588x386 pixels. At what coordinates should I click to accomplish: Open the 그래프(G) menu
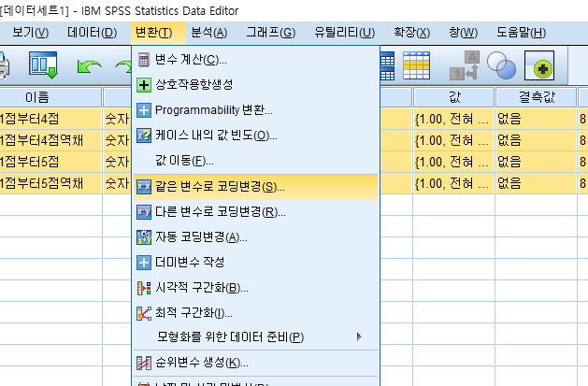[270, 33]
